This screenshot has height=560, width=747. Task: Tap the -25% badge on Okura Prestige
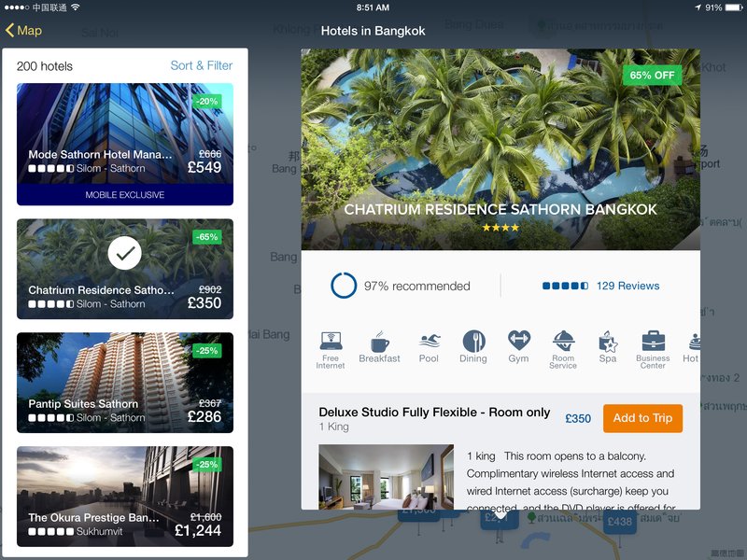[206, 464]
